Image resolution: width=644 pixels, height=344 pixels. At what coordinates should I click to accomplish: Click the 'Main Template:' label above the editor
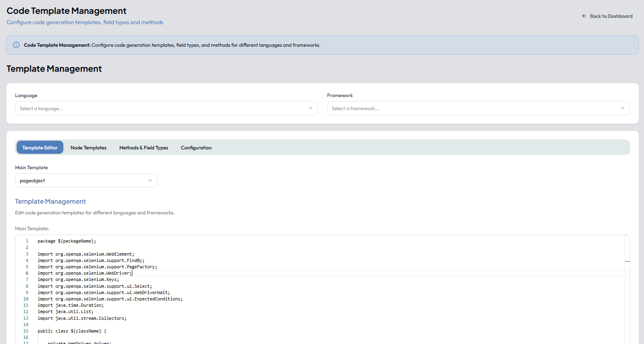point(32,229)
